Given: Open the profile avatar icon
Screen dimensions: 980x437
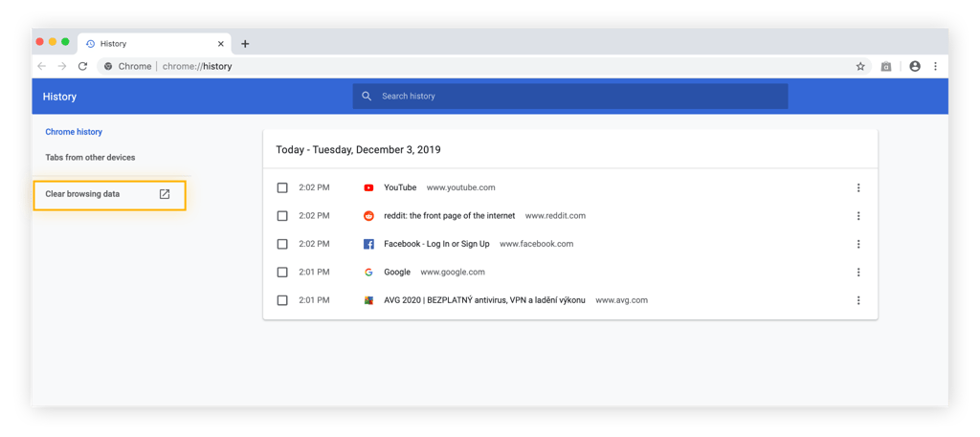Looking at the screenshot, I should [x=914, y=66].
